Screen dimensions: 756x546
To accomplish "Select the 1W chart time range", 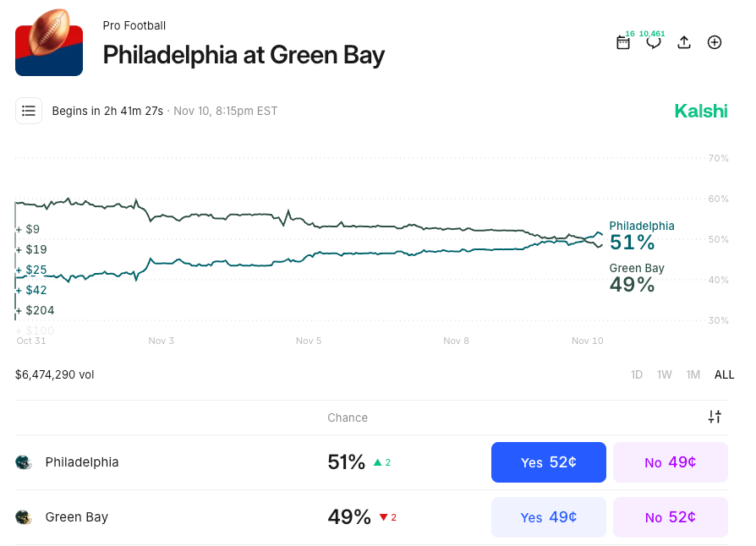I will [665, 374].
